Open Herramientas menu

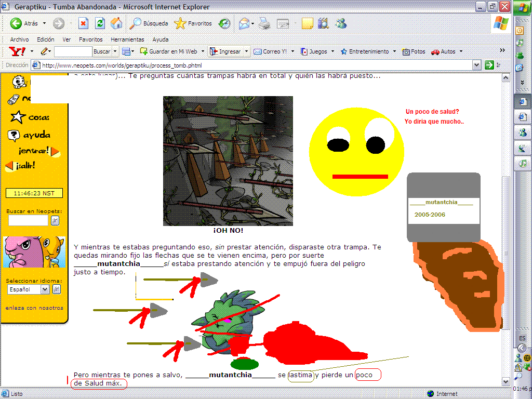pos(127,39)
